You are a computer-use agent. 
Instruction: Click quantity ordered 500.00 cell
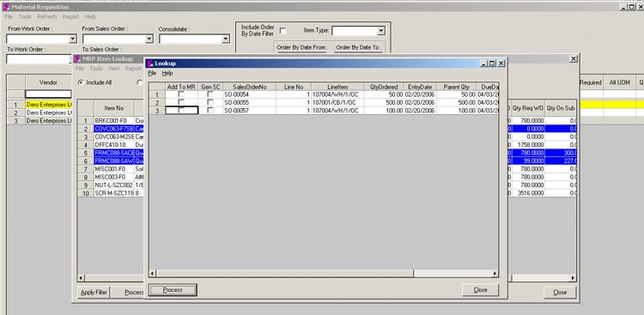[384, 103]
